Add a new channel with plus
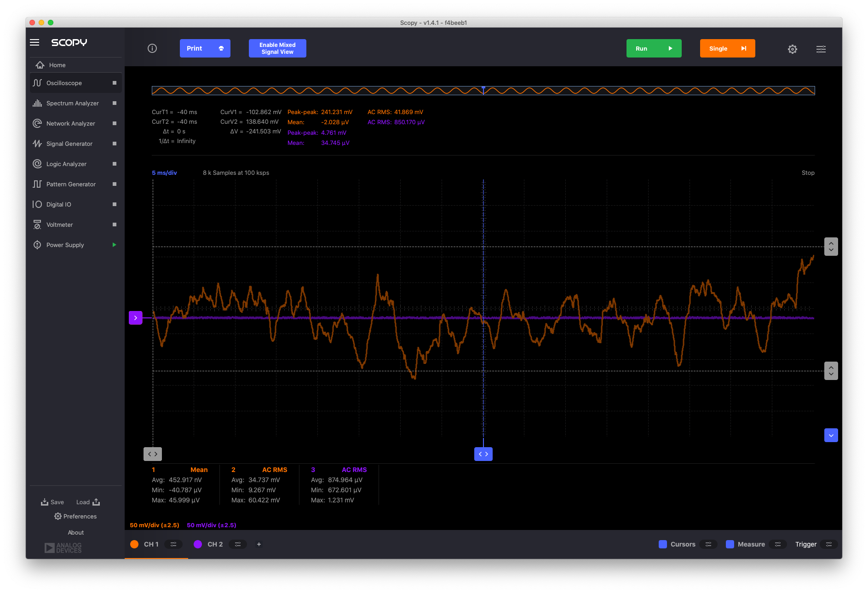 coord(259,544)
